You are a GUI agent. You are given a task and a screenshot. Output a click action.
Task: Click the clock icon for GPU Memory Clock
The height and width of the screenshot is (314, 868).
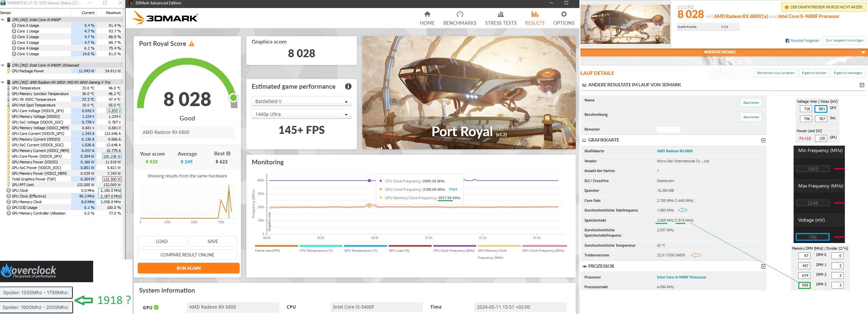pyautogui.click(x=9, y=202)
